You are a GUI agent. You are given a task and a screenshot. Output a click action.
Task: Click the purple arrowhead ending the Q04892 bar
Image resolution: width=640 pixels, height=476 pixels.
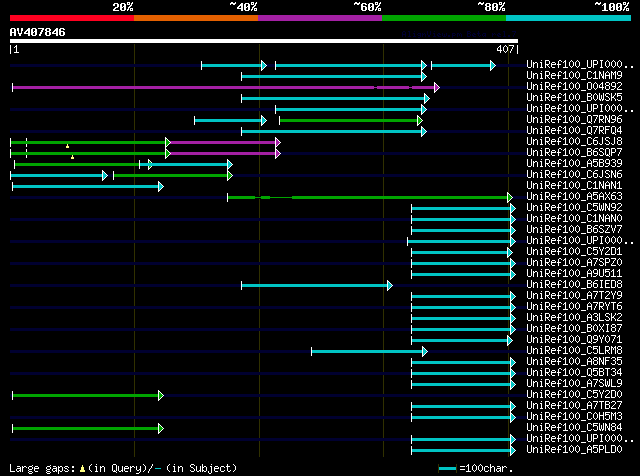[x=437, y=87]
